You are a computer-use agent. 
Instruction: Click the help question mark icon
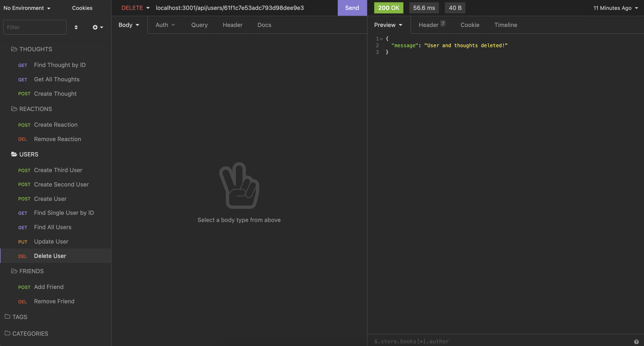[636, 342]
